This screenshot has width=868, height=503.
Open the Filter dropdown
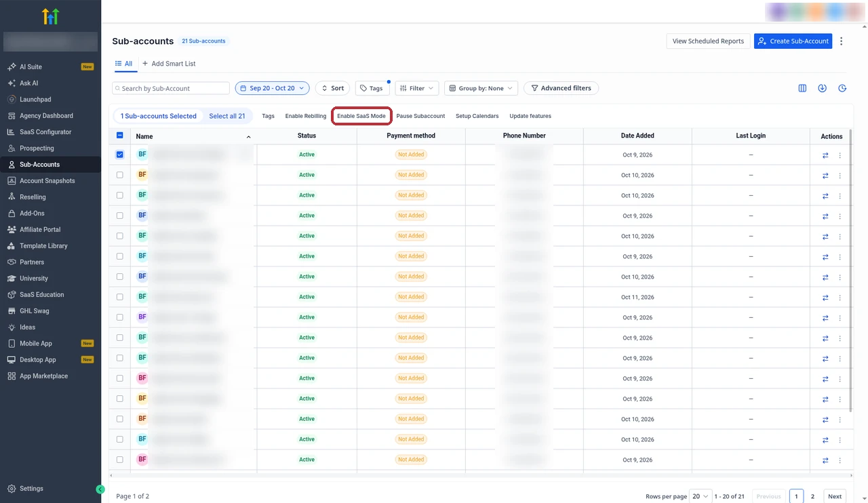[x=417, y=88]
